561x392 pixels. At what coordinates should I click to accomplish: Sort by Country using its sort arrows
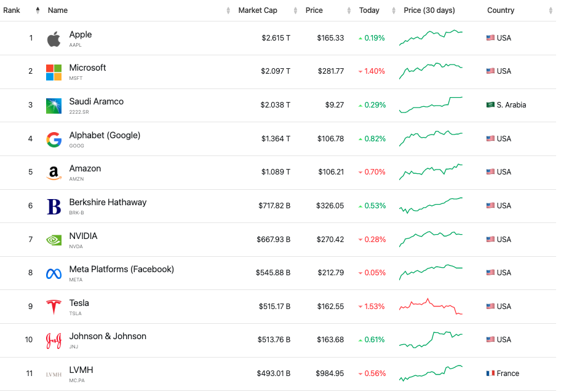[x=551, y=10]
